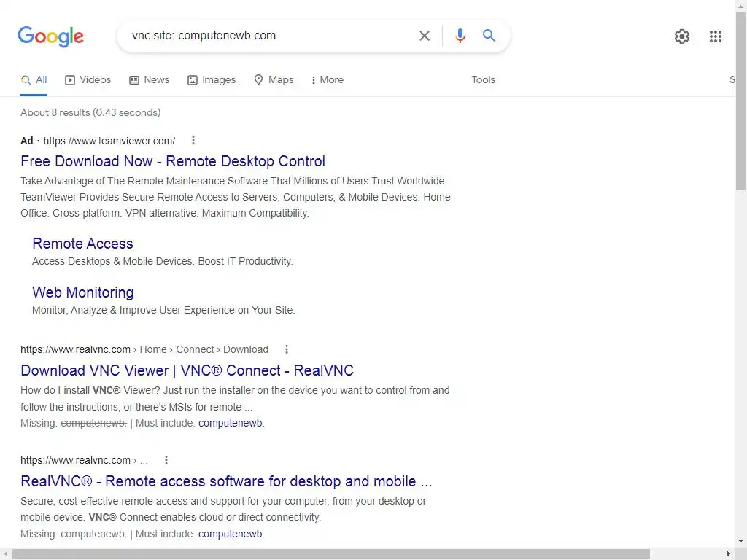Viewport: 747px width, 560px height.
Task: Open the Tools filter options
Action: [483, 80]
